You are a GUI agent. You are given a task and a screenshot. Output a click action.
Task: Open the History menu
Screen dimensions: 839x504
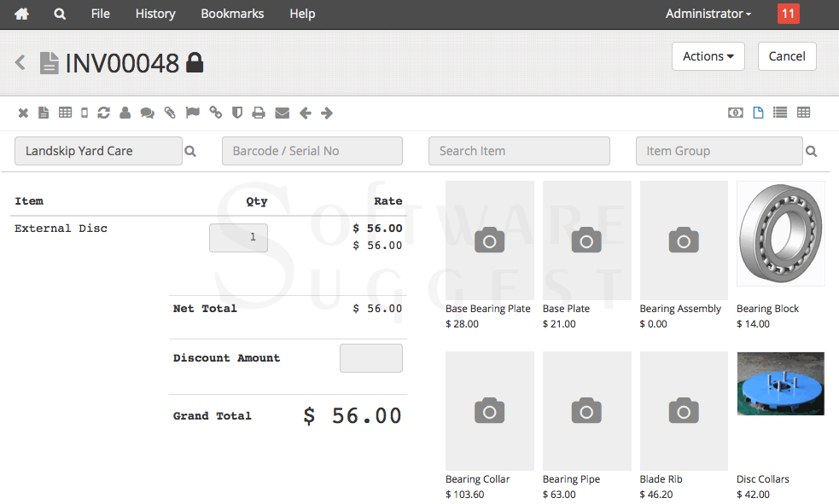pos(154,14)
